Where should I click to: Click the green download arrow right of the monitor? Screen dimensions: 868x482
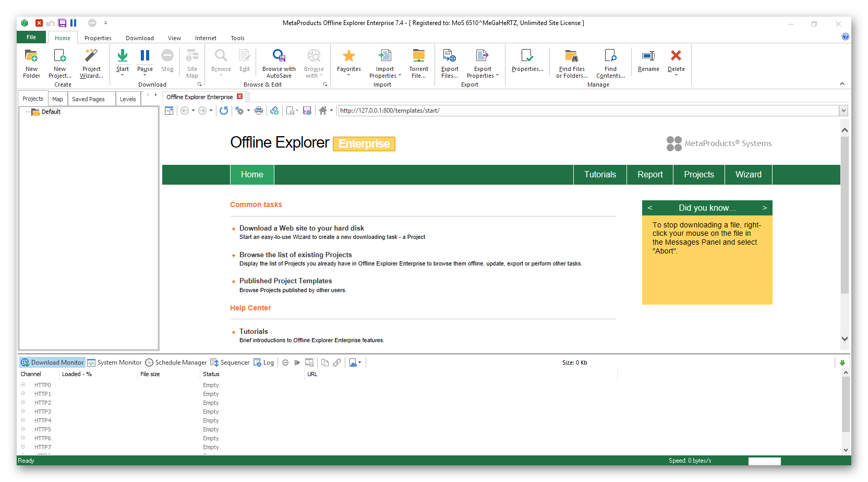click(842, 363)
